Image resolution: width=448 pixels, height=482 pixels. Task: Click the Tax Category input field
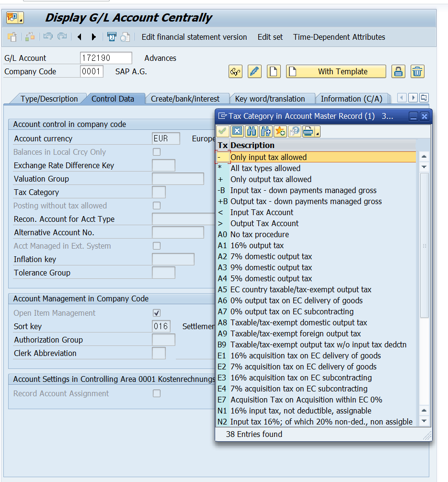(x=159, y=192)
